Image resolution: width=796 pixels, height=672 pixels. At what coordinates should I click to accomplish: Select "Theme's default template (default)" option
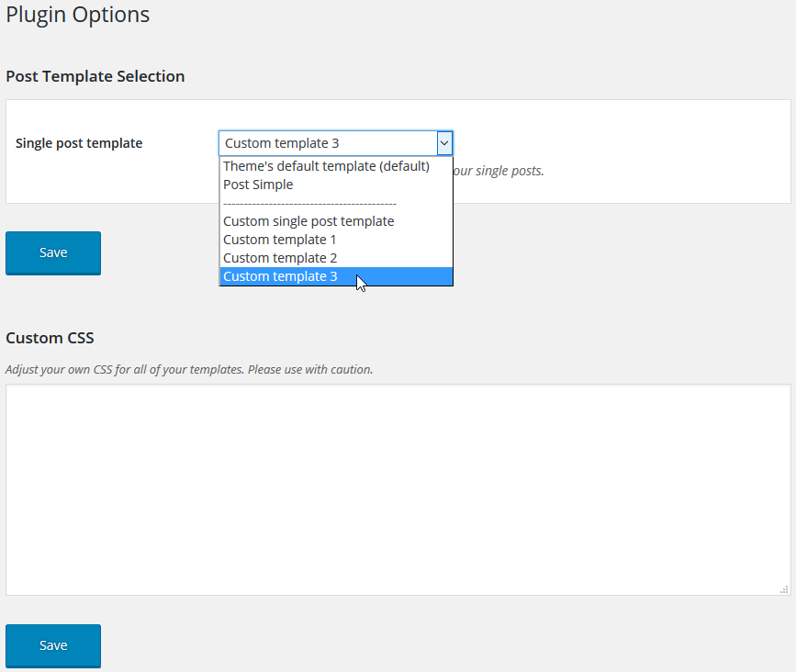[326, 166]
